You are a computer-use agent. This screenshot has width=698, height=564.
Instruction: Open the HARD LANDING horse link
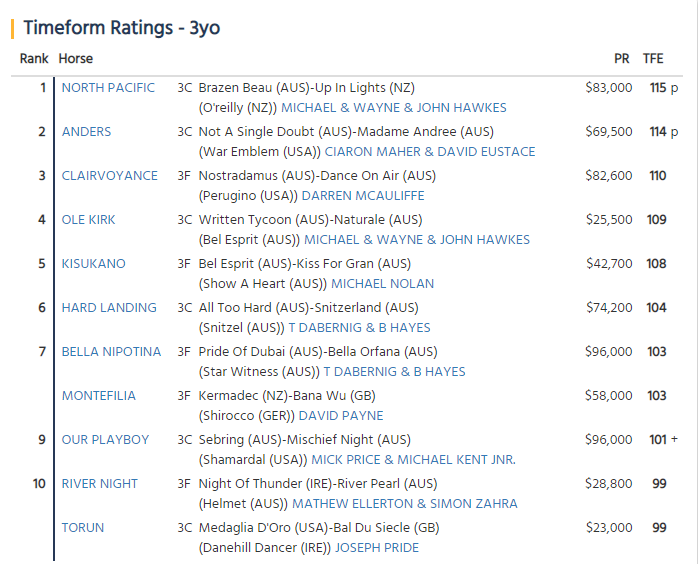[x=109, y=308]
